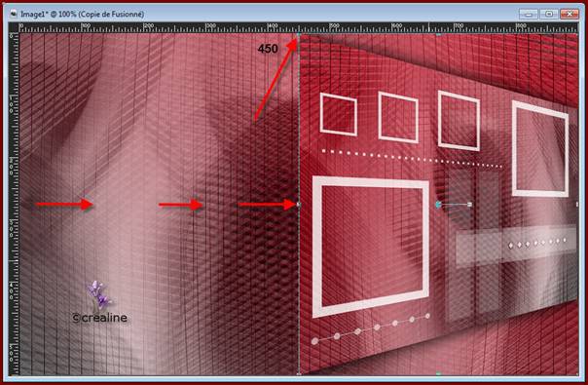This screenshot has height=385, width=588.
Task: Click inside the large white square frame
Action: click(371, 246)
